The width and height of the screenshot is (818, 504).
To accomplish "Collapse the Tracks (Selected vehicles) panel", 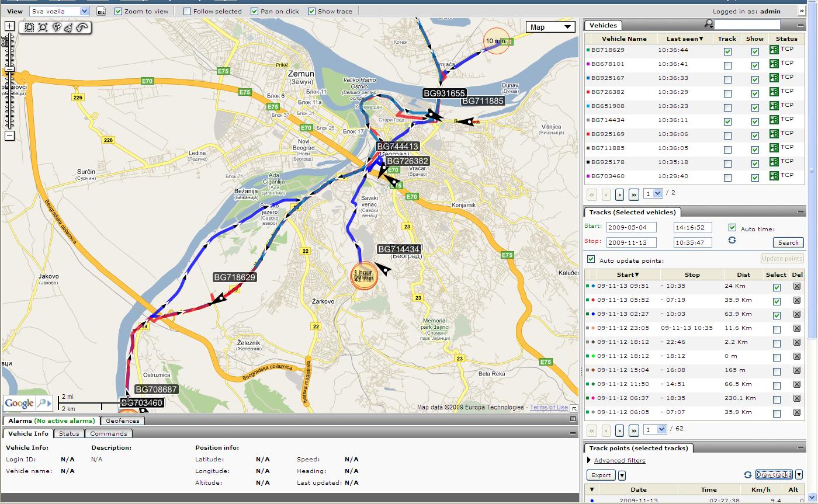I will pos(800,213).
